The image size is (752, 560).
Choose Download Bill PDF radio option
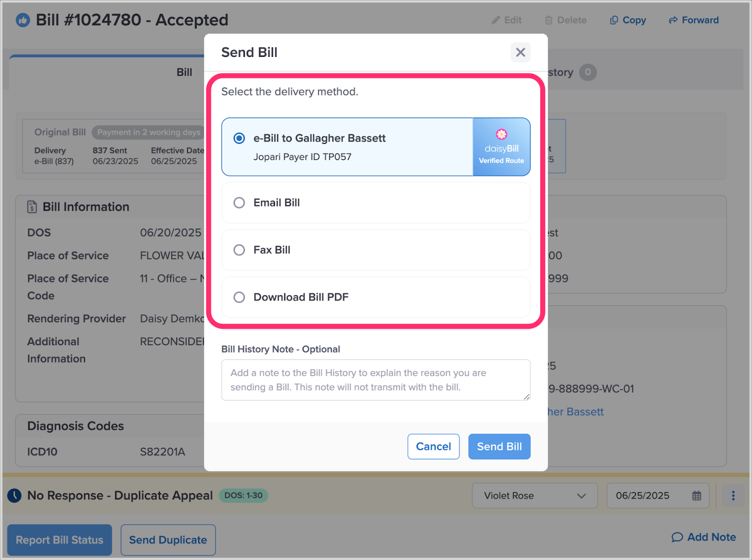click(x=239, y=297)
